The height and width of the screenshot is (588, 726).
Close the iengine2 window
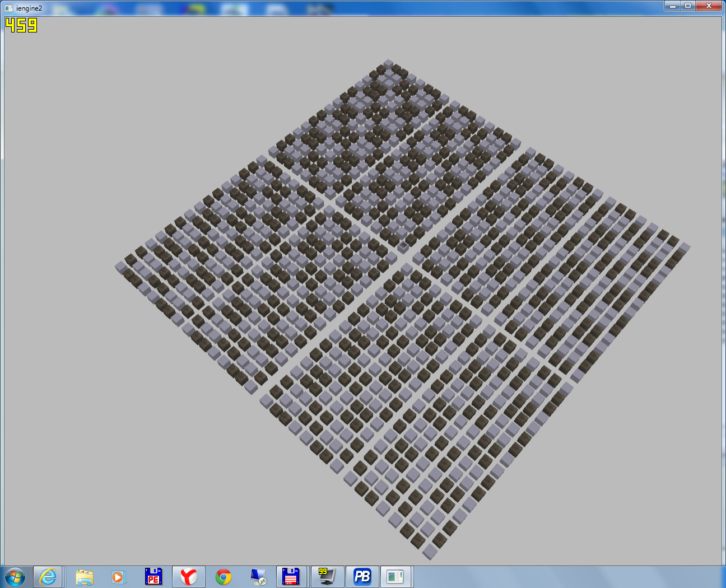pos(709,6)
